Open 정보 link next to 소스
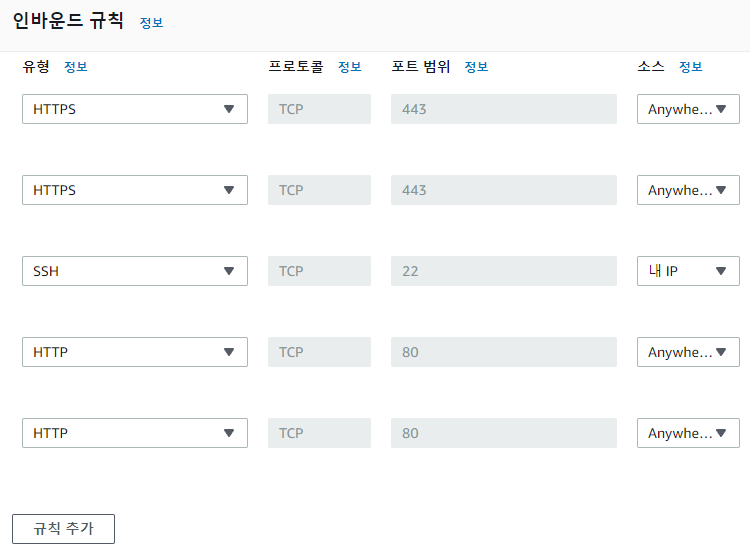Viewport: 750px width, 549px height. 691,66
